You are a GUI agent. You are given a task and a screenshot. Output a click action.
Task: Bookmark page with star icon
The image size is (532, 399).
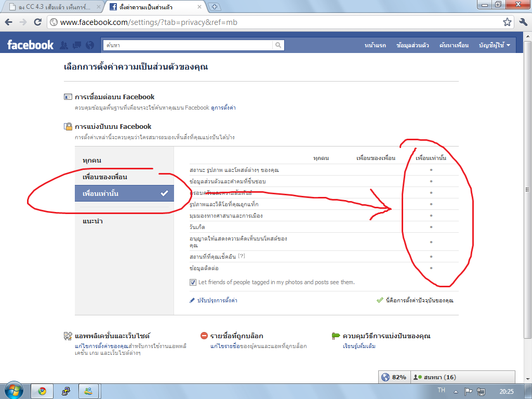coord(507,22)
